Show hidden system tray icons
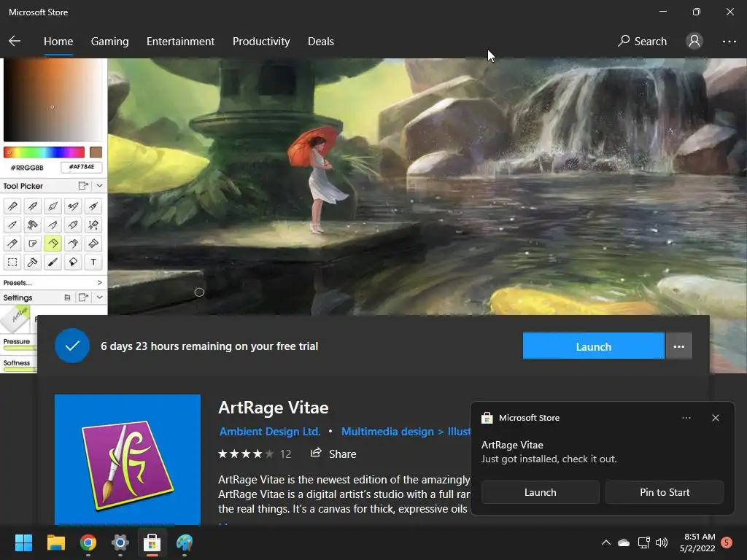 point(605,542)
